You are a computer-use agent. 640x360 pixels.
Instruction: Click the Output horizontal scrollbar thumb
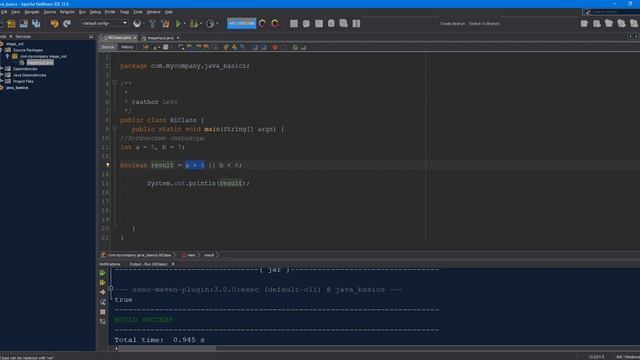point(167,348)
